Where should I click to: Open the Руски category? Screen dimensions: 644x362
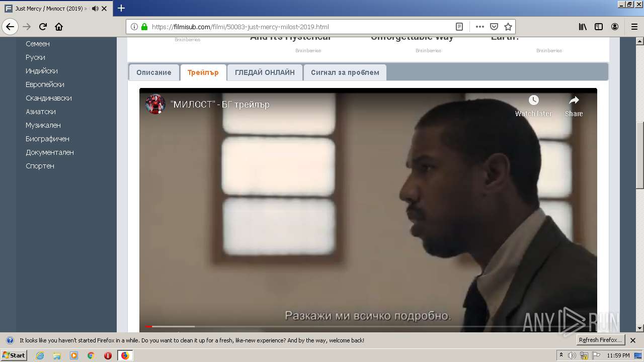(35, 57)
